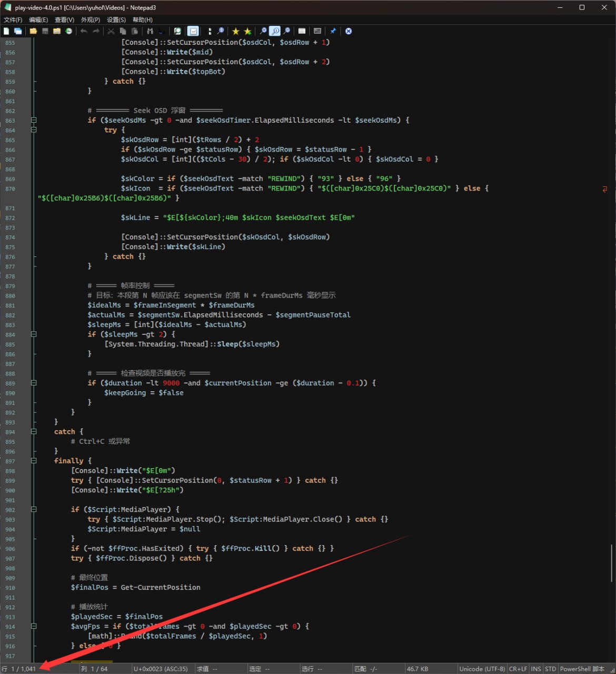
Task: Copy selection using the two-pages icon
Action: 123,32
